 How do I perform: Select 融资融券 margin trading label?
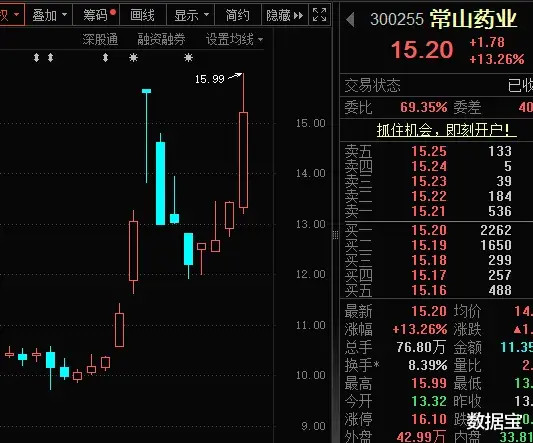coord(161,39)
